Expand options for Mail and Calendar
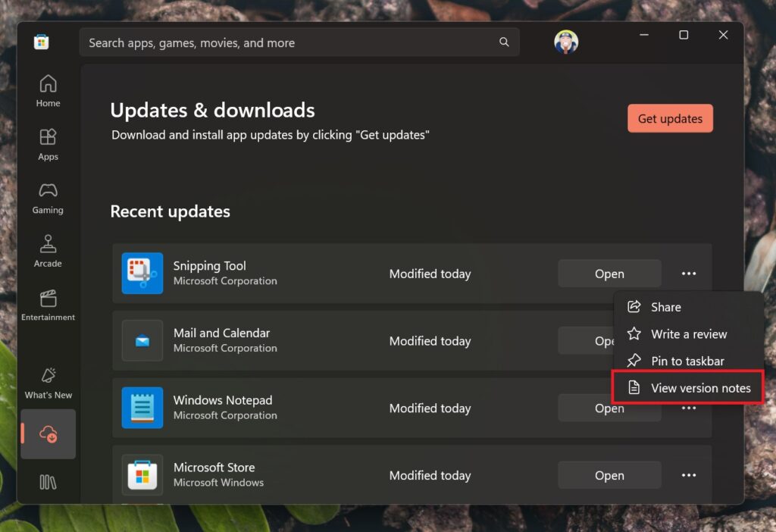This screenshot has height=532, width=776. coord(688,341)
